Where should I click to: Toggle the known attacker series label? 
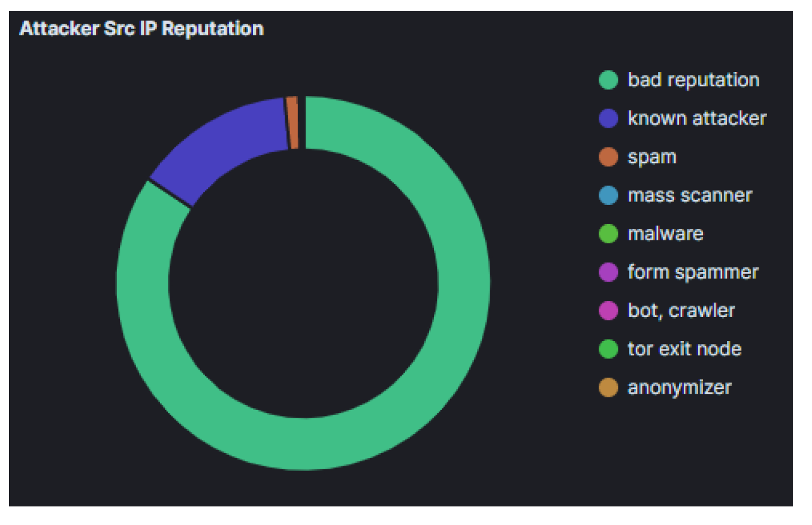pyautogui.click(x=697, y=118)
